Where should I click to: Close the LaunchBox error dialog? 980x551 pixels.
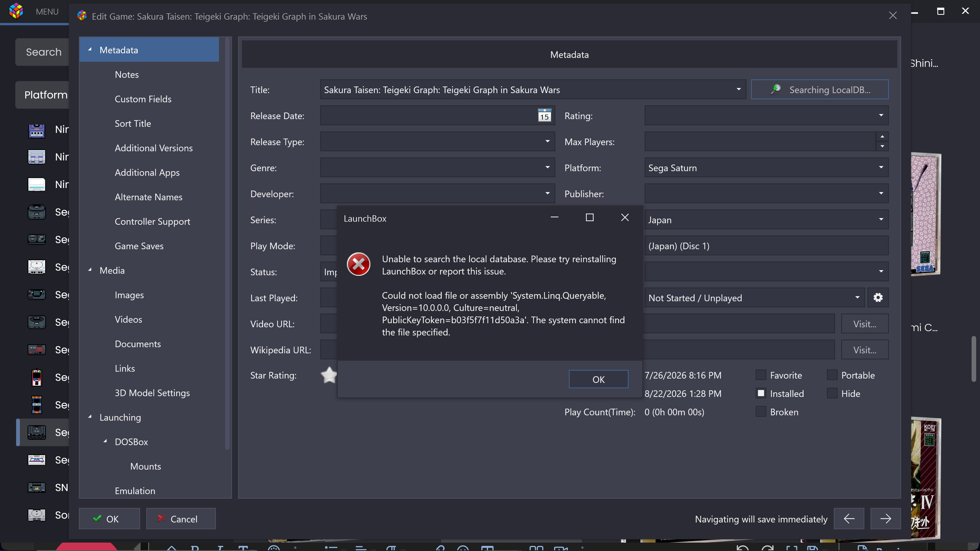coord(625,218)
